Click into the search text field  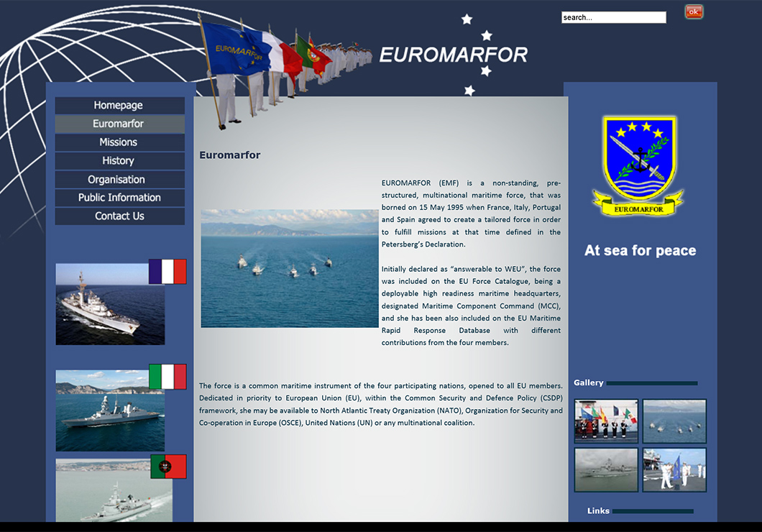coord(614,17)
